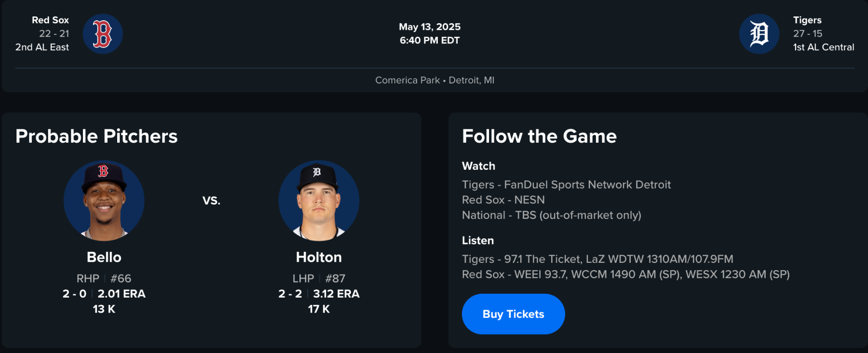This screenshot has height=353, width=868.
Task: Select the Red Sox team name
Action: pos(50,20)
